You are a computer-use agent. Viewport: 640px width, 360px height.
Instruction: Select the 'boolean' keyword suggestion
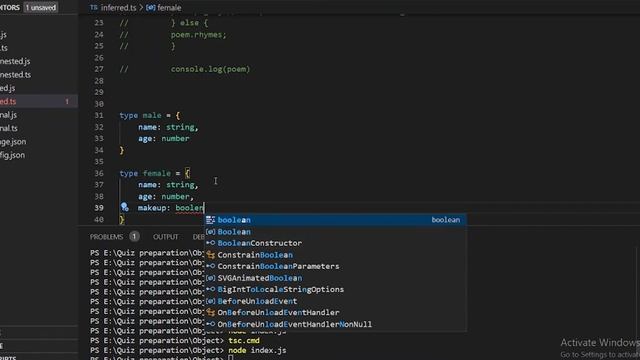[x=335, y=220]
